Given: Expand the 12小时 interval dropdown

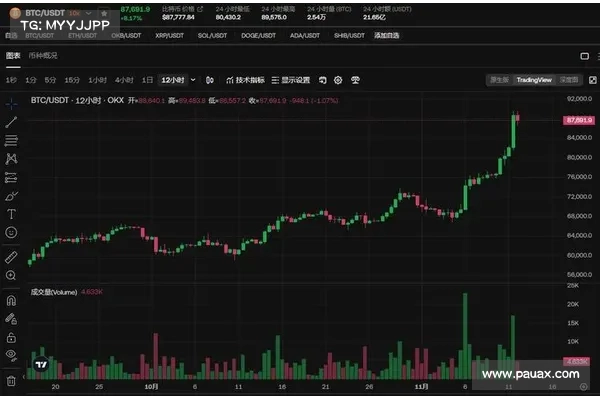Looking at the screenshot, I should tap(193, 80).
